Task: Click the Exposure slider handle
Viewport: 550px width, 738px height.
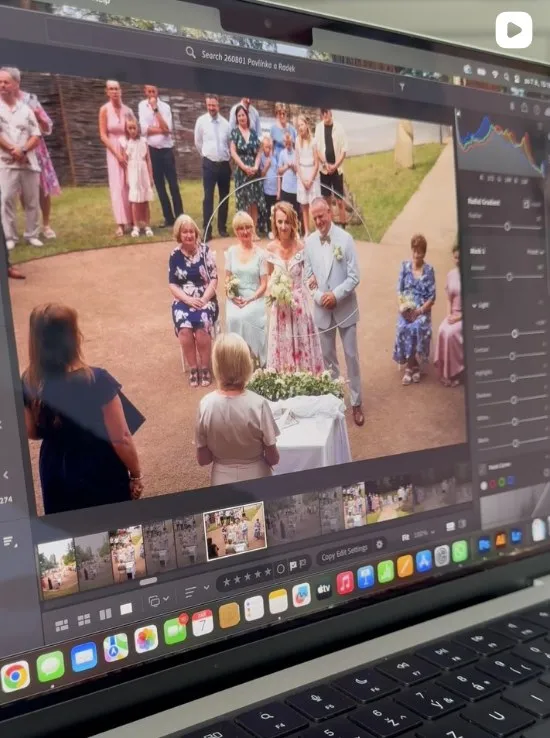Action: click(x=515, y=333)
